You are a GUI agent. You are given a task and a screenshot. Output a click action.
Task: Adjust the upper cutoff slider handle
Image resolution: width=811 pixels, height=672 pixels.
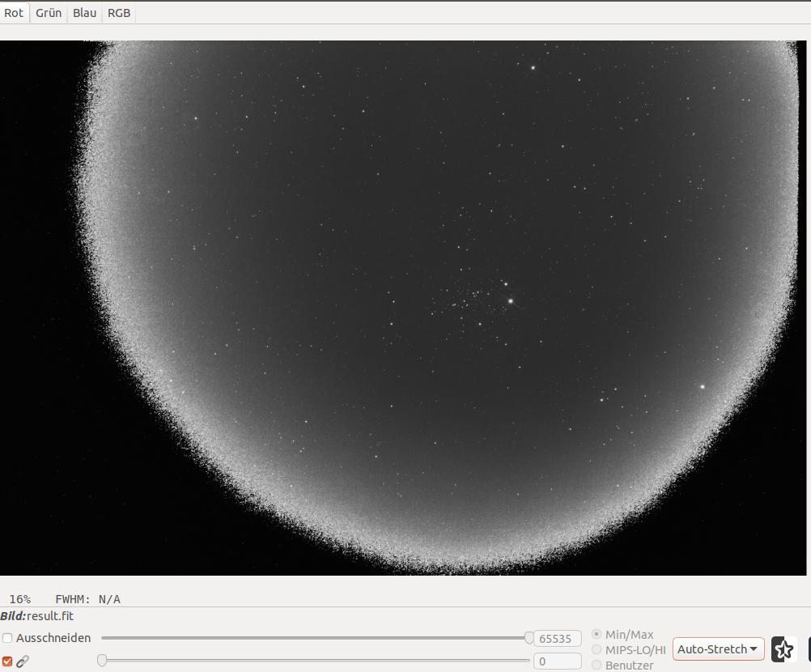click(529, 638)
